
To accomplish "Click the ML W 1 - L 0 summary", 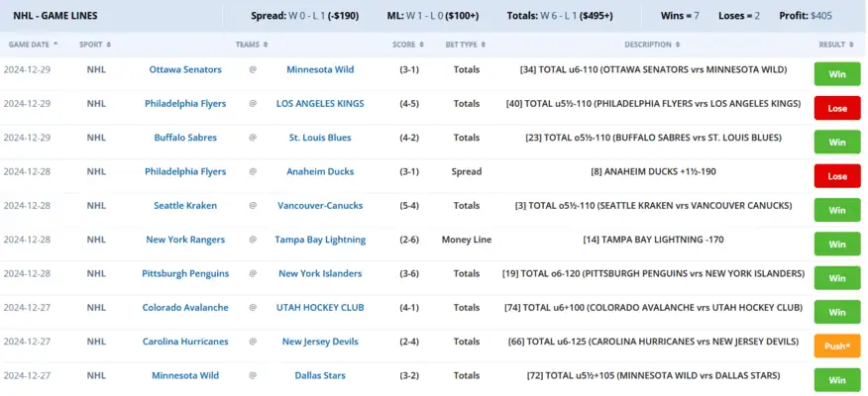I will (x=433, y=16).
